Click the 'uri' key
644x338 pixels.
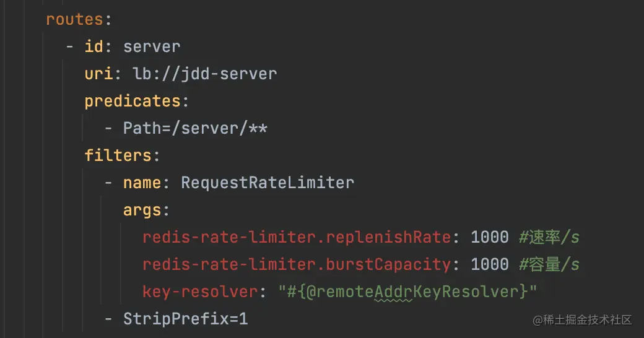click(98, 74)
